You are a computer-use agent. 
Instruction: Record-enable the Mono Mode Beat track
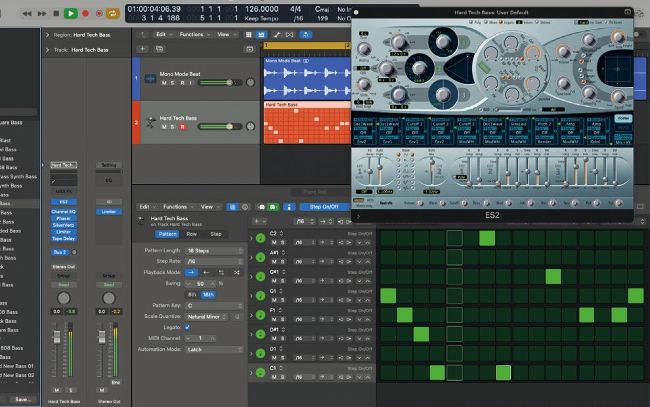[x=182, y=83]
